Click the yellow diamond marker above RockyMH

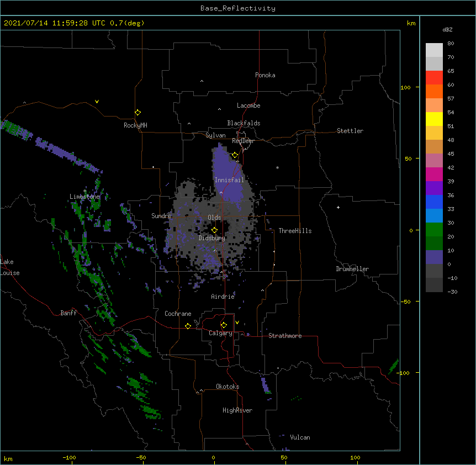[x=137, y=113]
